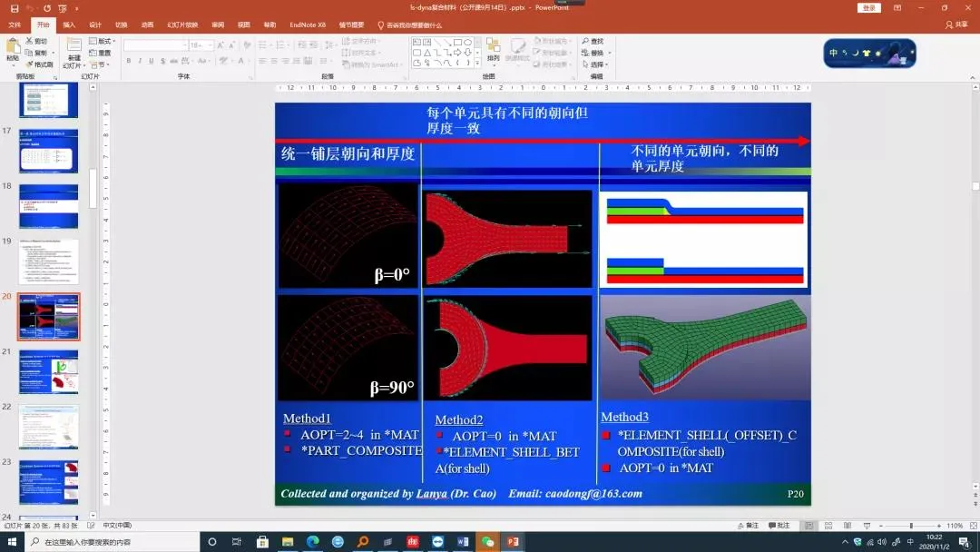Open WeChat from the taskbar
The height and width of the screenshot is (552, 980).
pyautogui.click(x=487, y=542)
